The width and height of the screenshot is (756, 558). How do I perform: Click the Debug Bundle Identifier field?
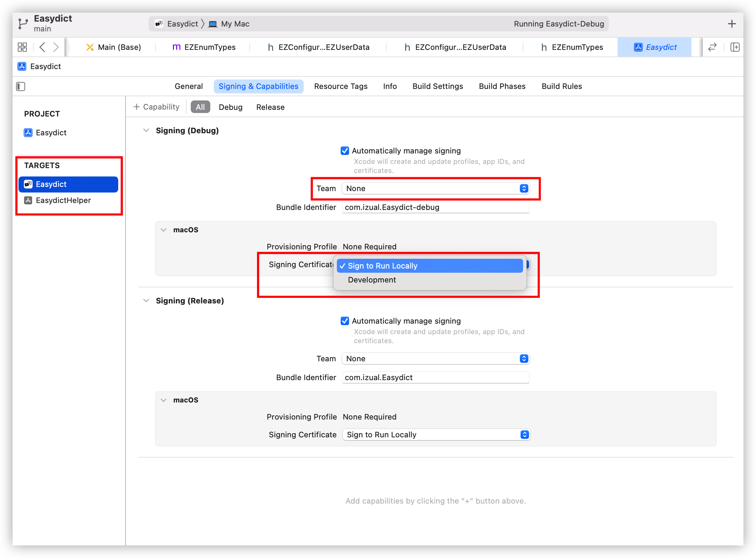tap(436, 207)
